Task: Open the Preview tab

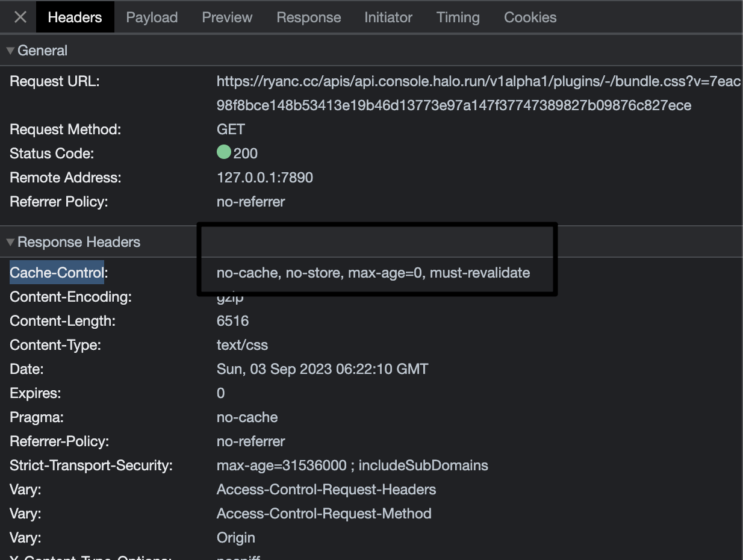Action: click(x=226, y=17)
